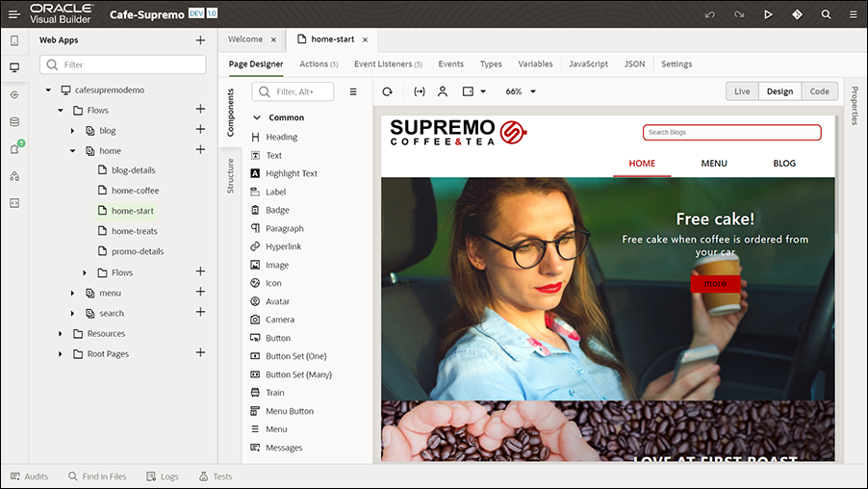This screenshot has height=489, width=868.
Task: Open the top-right options menu icon
Action: (x=854, y=14)
